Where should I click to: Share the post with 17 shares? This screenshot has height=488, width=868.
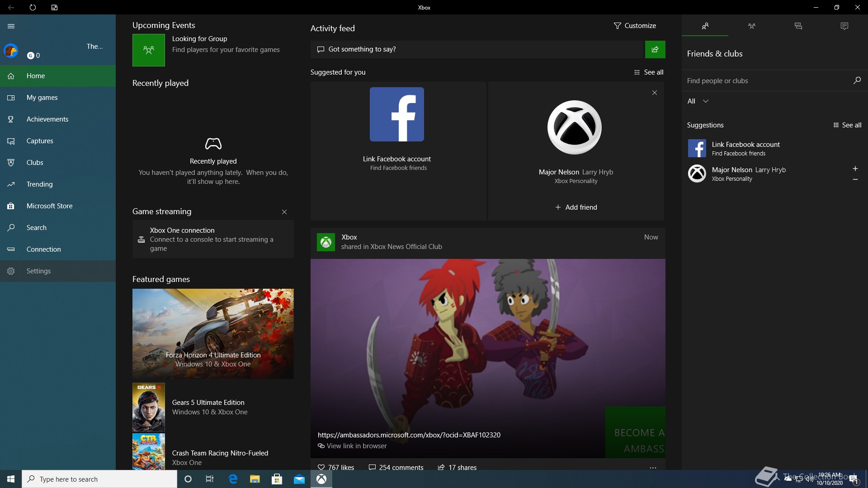(457, 467)
